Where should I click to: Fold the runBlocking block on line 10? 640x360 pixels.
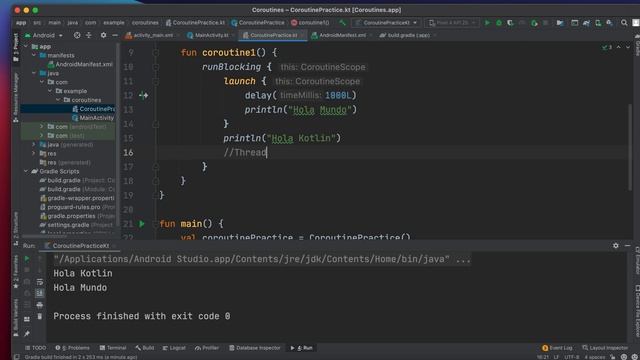click(x=156, y=67)
